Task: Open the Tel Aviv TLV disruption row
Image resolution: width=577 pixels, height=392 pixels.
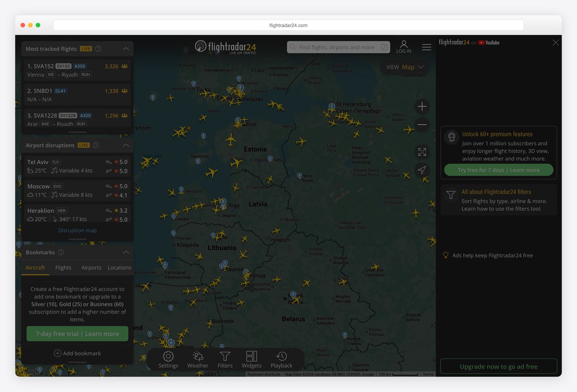Action: click(77, 166)
